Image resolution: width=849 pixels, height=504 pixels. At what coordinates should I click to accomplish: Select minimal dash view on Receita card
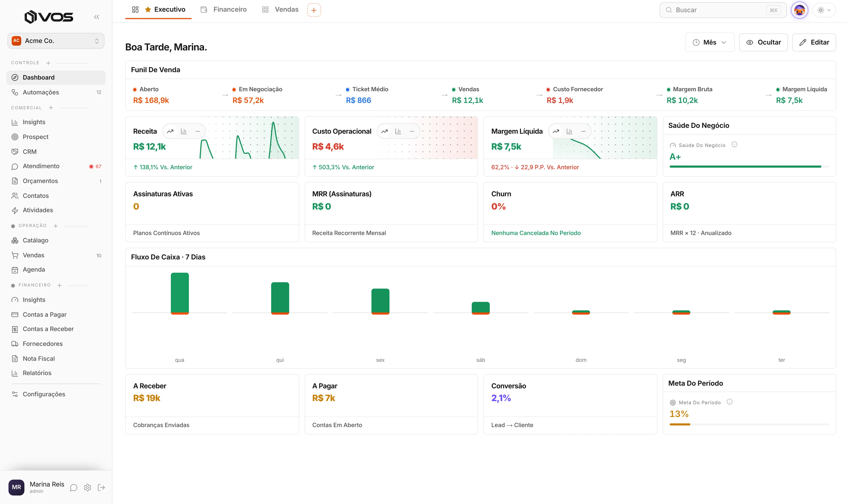coord(198,131)
